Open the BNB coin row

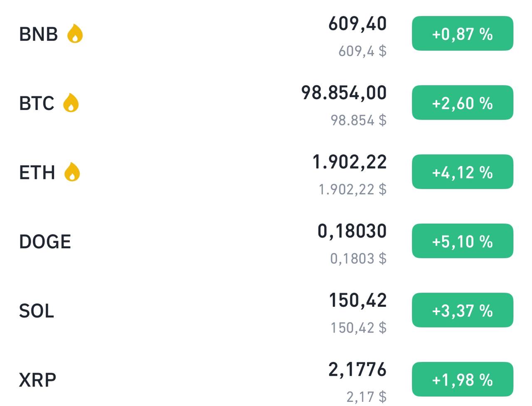[x=266, y=34]
